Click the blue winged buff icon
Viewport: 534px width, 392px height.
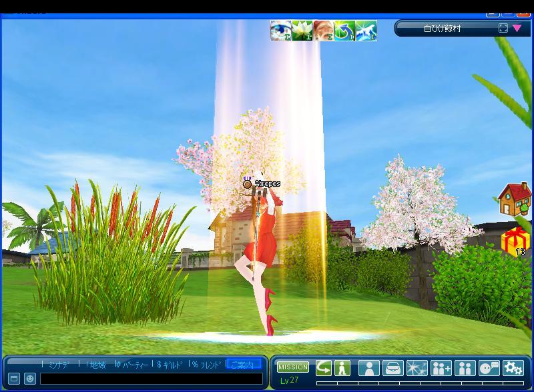point(366,30)
